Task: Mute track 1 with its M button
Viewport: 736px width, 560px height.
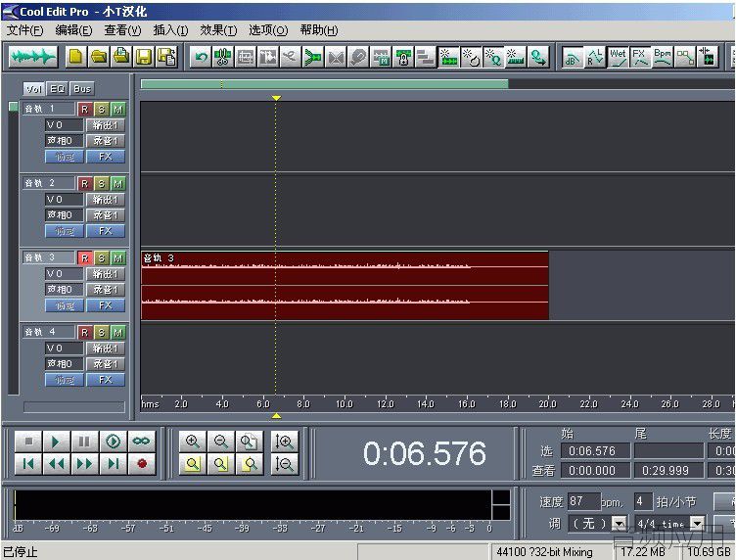Action: pyautogui.click(x=117, y=110)
